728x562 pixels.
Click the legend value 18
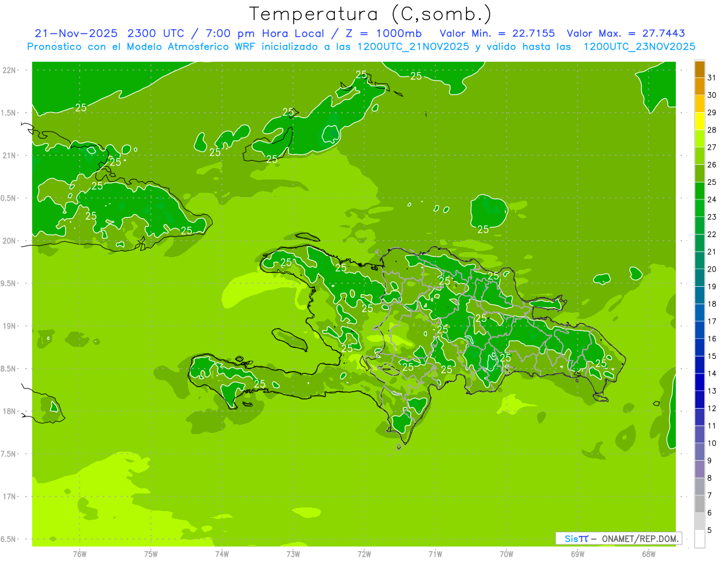(x=712, y=304)
